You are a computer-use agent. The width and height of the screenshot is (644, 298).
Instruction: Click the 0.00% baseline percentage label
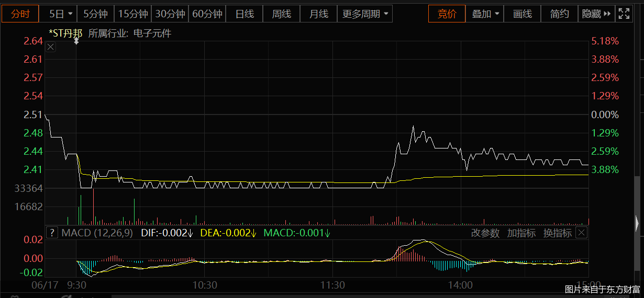tap(605, 114)
